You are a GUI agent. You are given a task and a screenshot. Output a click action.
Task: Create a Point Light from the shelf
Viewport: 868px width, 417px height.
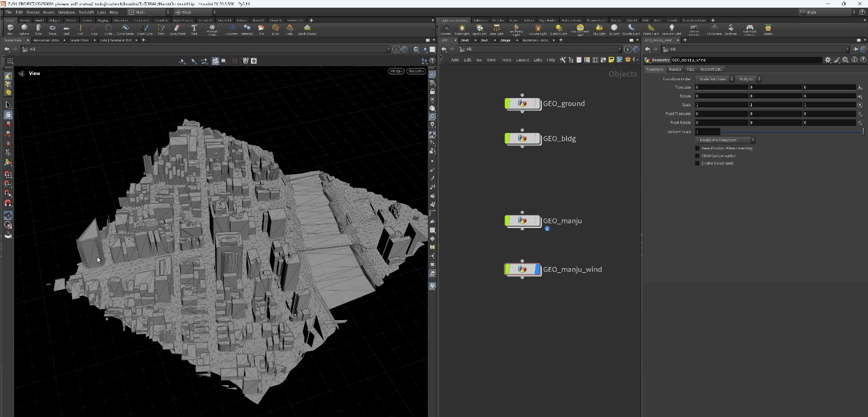coord(462,28)
